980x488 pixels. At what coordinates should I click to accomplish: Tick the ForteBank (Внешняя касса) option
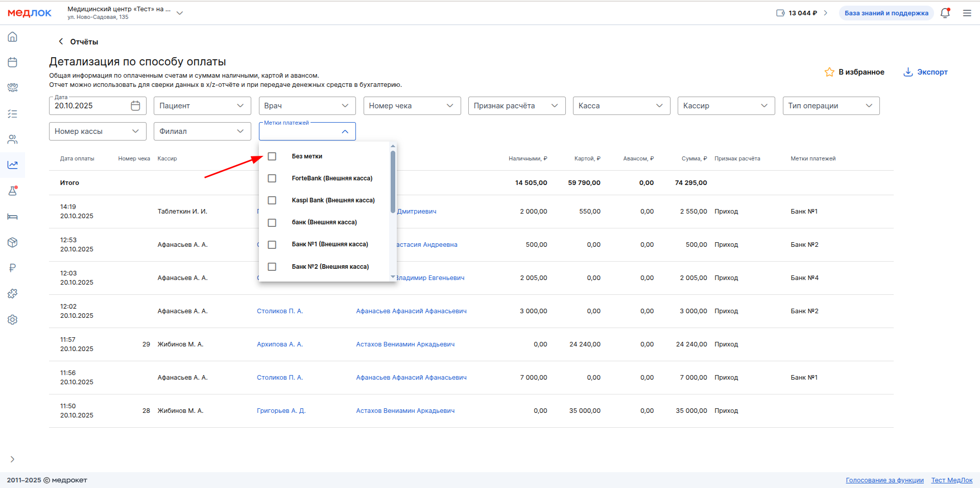pos(272,178)
